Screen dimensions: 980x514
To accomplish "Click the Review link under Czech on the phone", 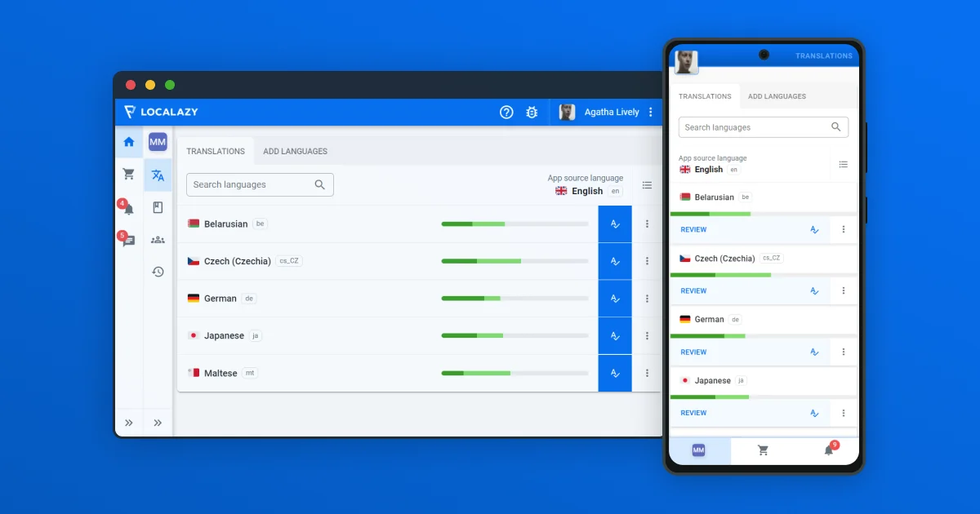I will point(693,290).
